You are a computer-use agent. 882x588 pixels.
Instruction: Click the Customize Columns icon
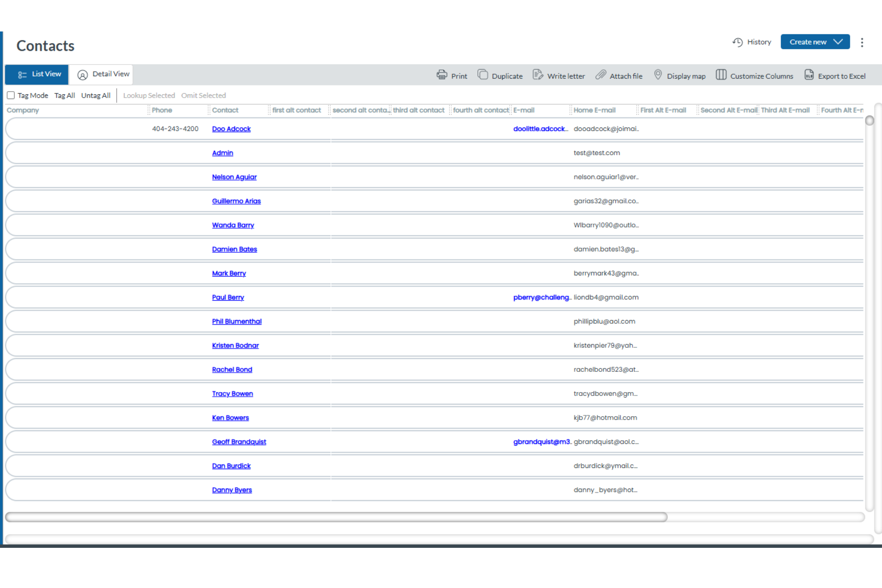click(x=721, y=75)
